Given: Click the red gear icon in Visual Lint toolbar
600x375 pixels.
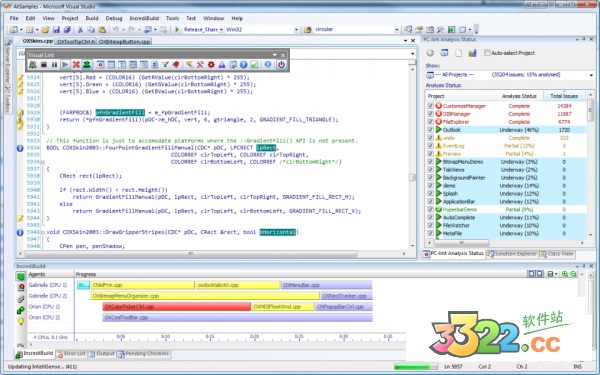Looking at the screenshot, I should tap(211, 65).
